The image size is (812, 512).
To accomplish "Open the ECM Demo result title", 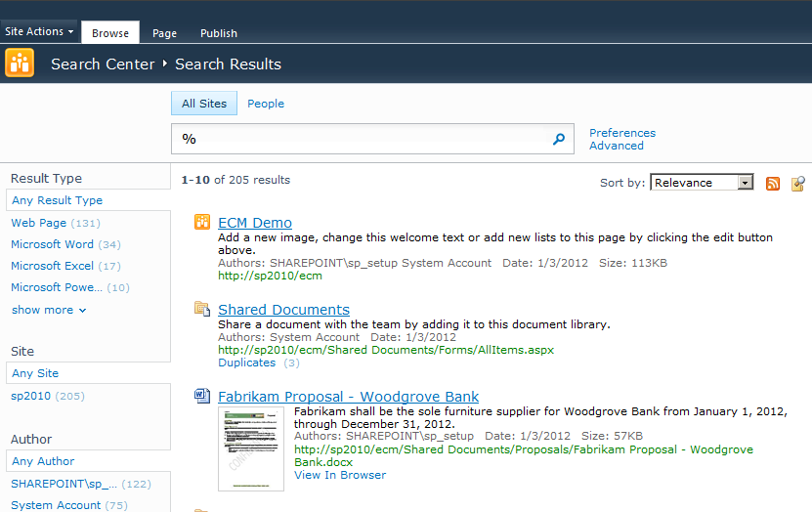I will [255, 223].
